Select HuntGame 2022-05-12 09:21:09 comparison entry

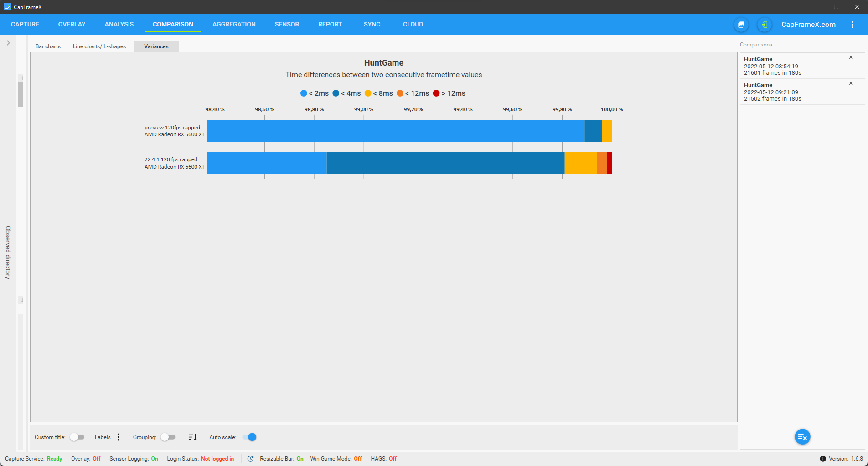(802, 92)
